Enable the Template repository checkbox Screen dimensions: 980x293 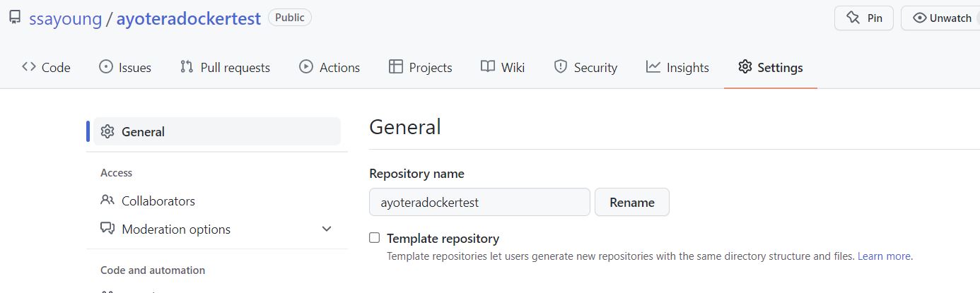(x=375, y=238)
